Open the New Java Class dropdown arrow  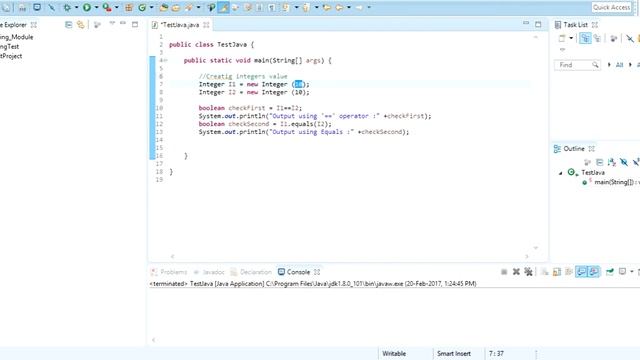point(151,7)
